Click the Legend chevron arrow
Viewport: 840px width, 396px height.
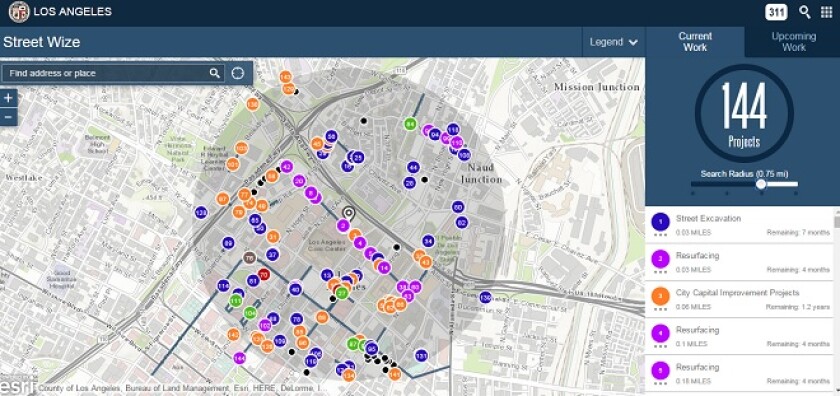pos(633,42)
